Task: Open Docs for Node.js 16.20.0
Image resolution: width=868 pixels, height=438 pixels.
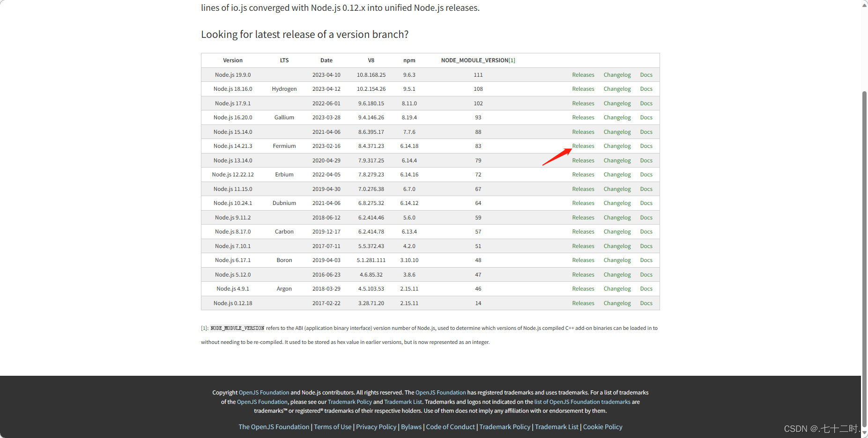Action: (x=646, y=117)
